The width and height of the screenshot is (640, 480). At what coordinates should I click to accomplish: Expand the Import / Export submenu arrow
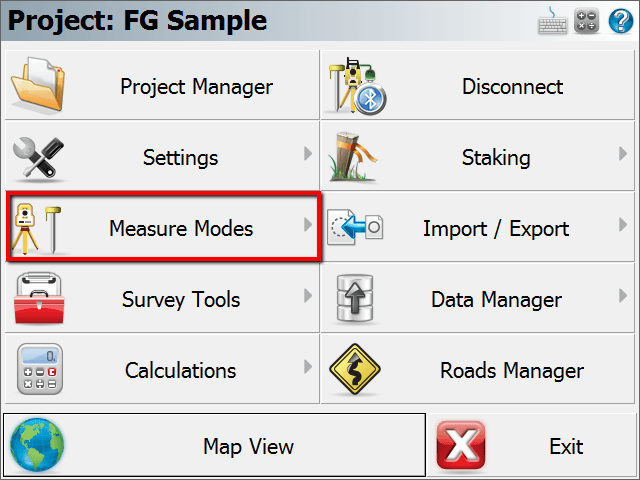click(x=622, y=225)
